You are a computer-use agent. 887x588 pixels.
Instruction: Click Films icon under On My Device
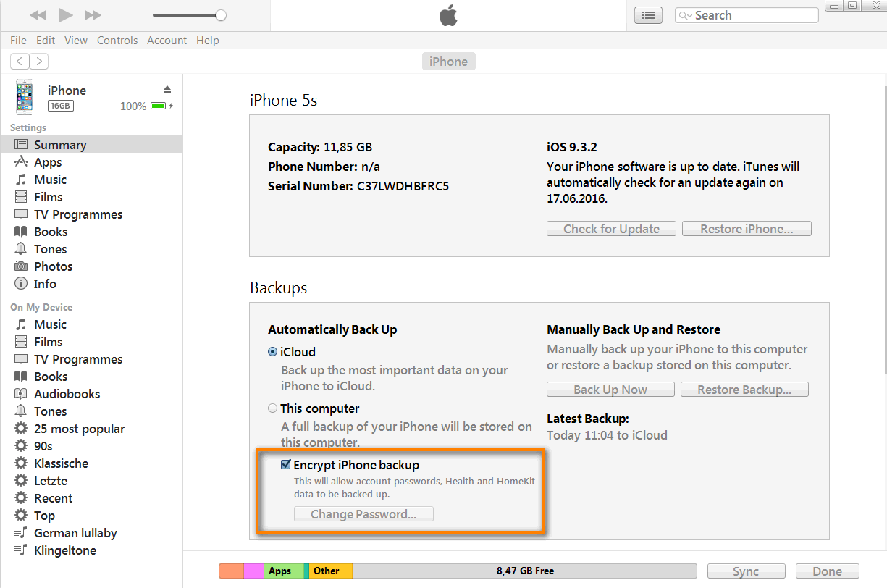21,342
